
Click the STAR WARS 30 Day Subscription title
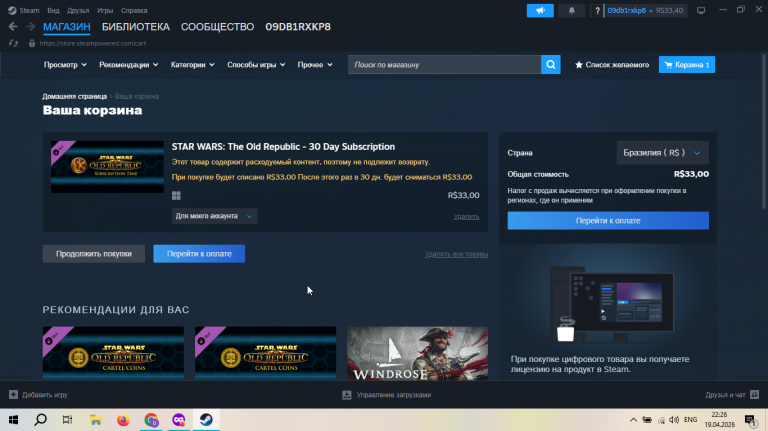tap(283, 146)
